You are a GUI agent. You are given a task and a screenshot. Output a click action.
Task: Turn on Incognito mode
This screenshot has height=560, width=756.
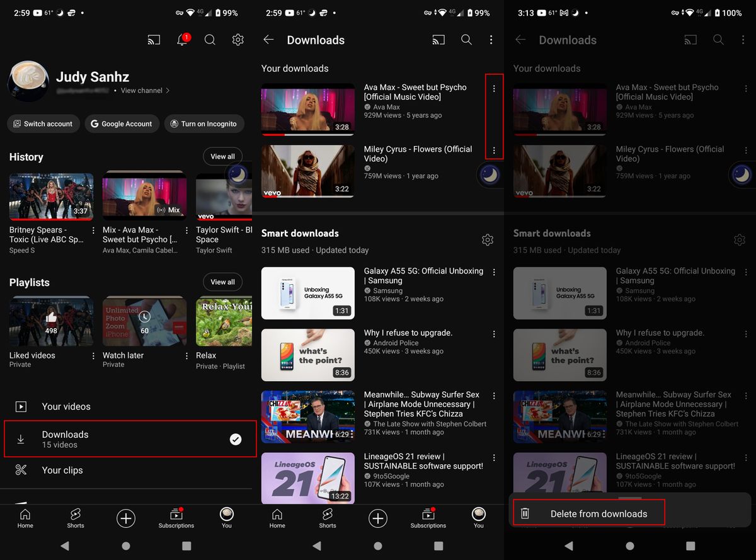point(204,123)
